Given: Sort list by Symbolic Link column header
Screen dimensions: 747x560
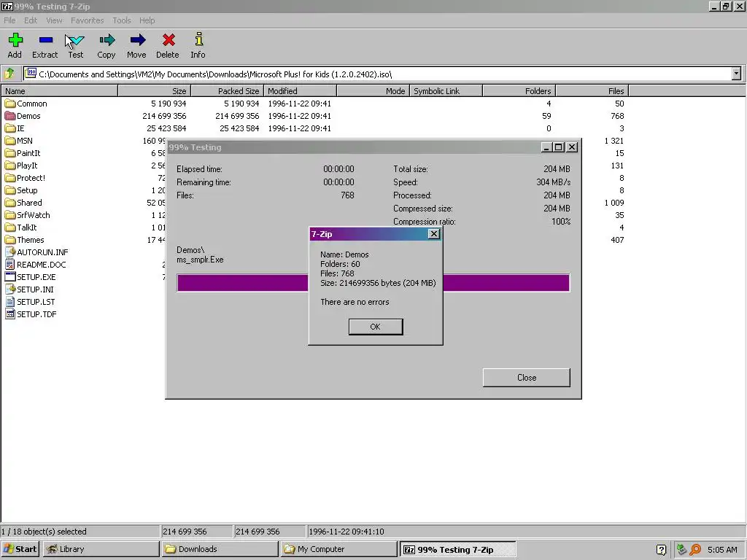Looking at the screenshot, I should click(x=446, y=91).
